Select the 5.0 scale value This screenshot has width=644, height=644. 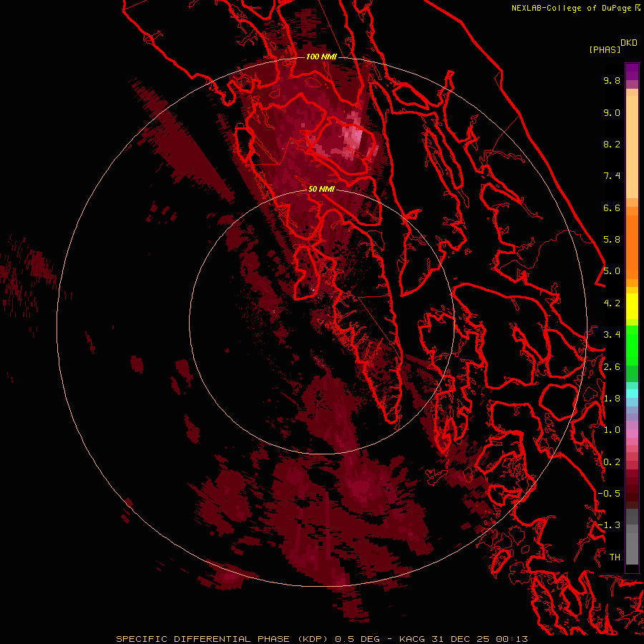tap(612, 271)
